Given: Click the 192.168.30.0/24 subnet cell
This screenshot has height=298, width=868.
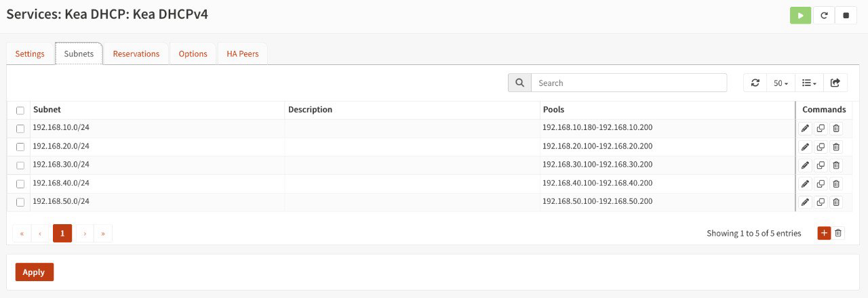Looking at the screenshot, I should pyautogui.click(x=157, y=165).
